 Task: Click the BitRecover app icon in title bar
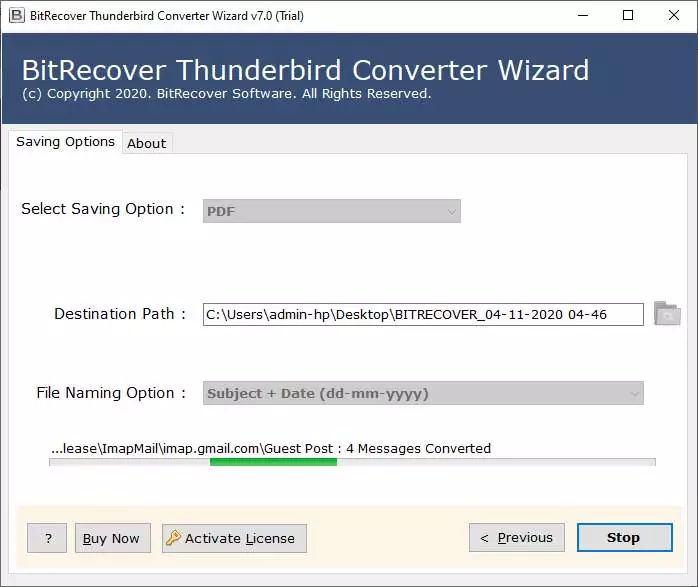tap(15, 15)
